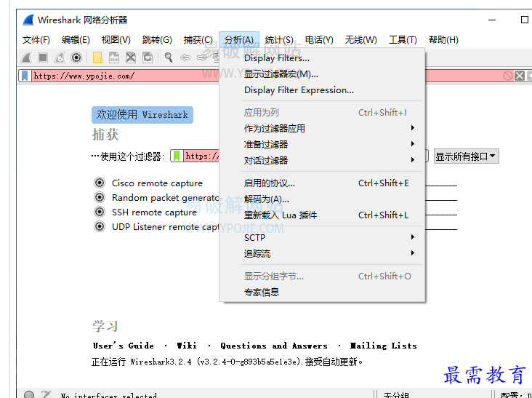Click Wireshark shark fin title icon
Image resolution: width=532 pixels, height=398 pixels.
point(28,20)
